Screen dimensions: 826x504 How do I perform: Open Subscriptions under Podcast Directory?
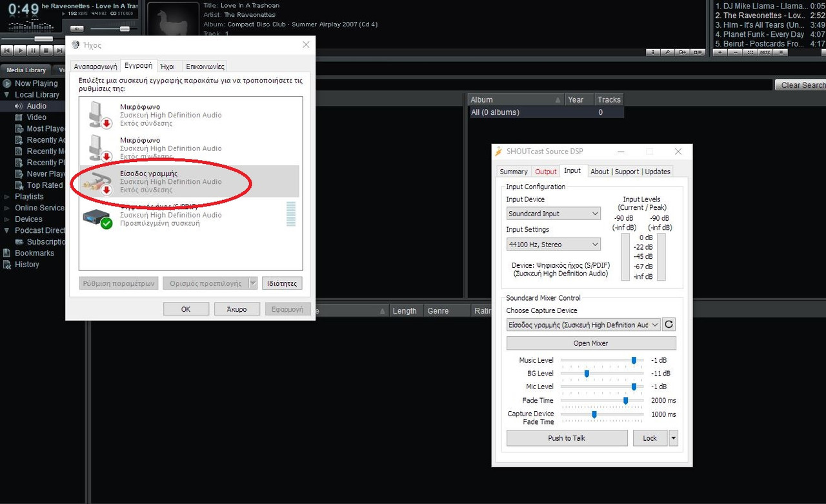[46, 242]
